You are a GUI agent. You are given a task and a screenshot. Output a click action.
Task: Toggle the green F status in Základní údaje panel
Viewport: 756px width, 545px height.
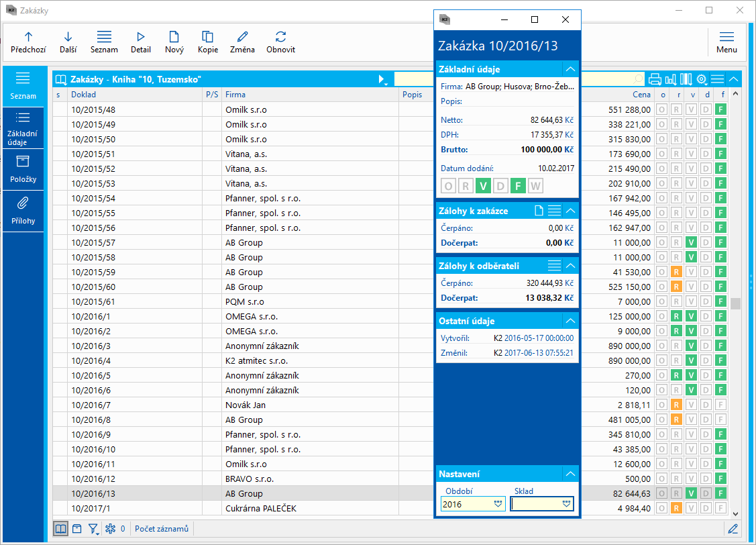coord(517,186)
